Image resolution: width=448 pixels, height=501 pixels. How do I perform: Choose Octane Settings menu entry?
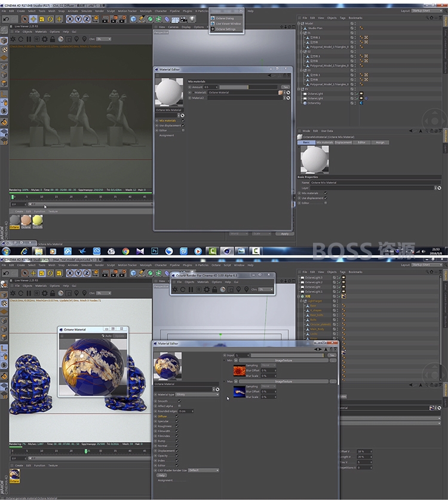coord(226,29)
